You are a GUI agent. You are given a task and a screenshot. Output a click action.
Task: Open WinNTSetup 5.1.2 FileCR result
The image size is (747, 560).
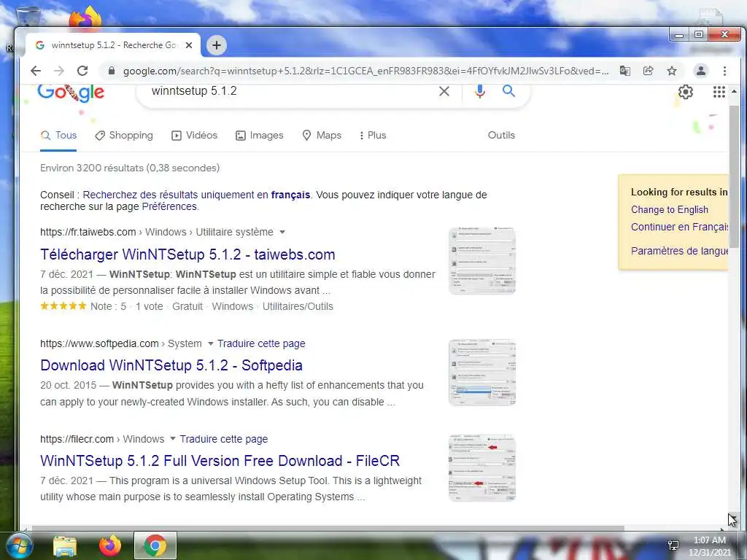(220, 461)
